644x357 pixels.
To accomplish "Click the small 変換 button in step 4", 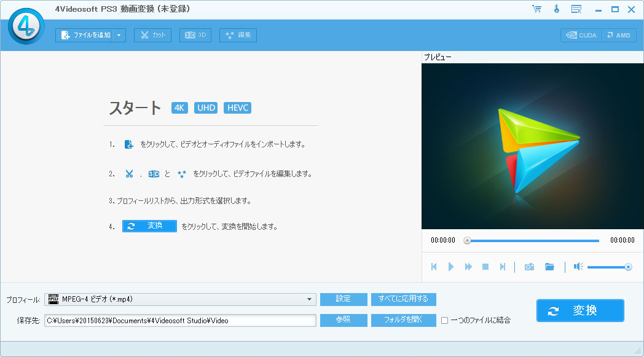I will click(x=149, y=226).
